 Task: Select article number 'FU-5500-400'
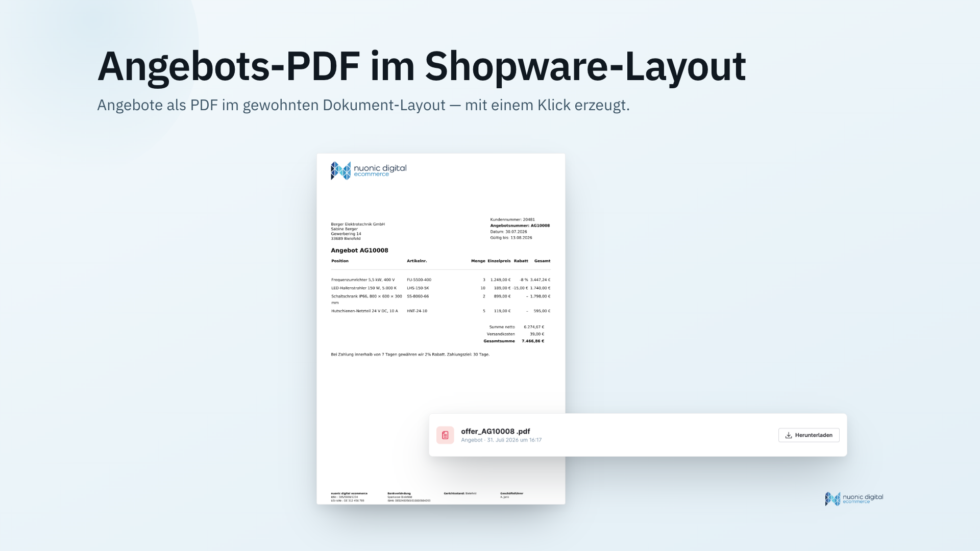pyautogui.click(x=419, y=280)
